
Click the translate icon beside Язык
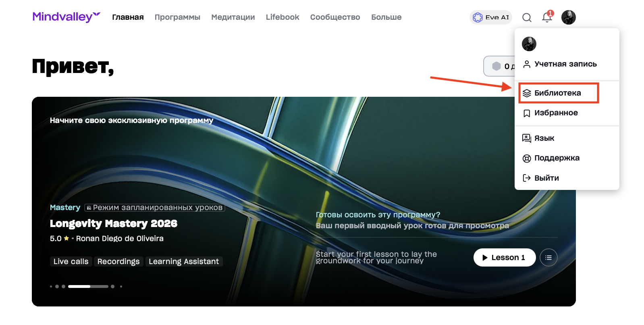527,138
